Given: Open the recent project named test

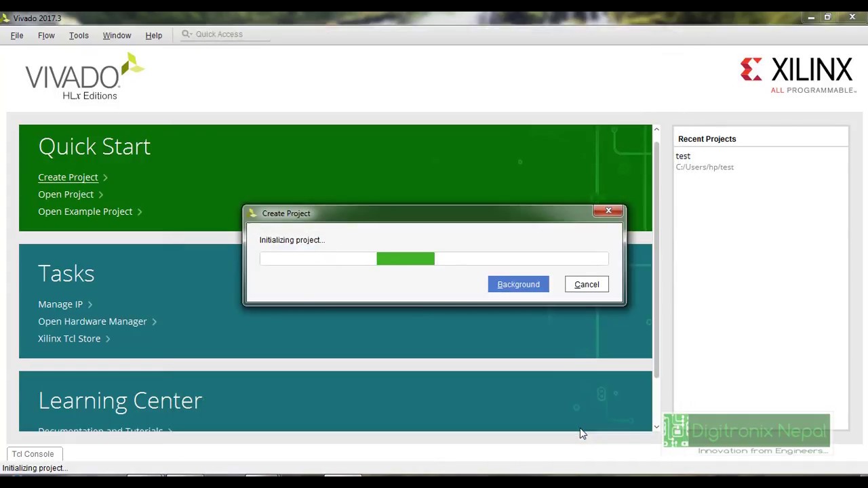Looking at the screenshot, I should [x=683, y=156].
